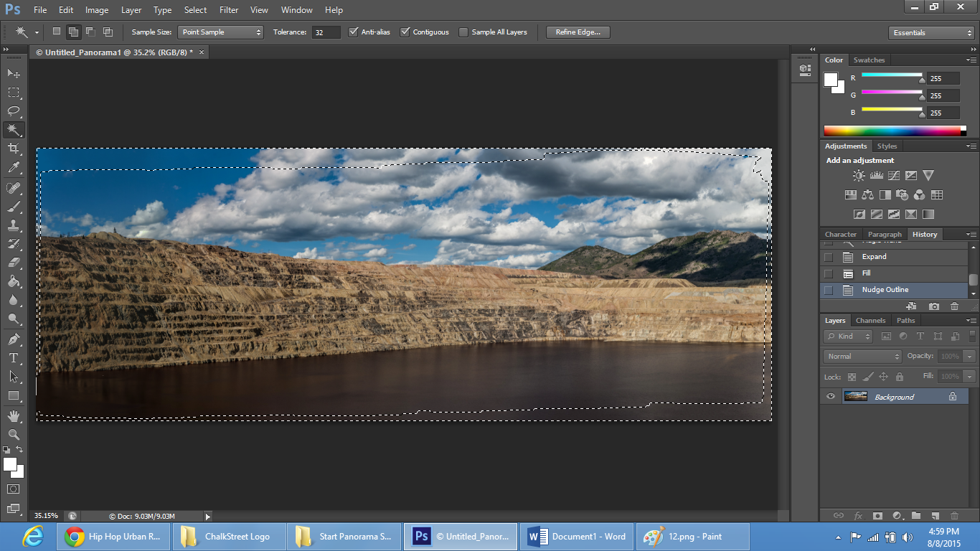Switch to the Paragraph tab
980x551 pixels.
(x=885, y=235)
